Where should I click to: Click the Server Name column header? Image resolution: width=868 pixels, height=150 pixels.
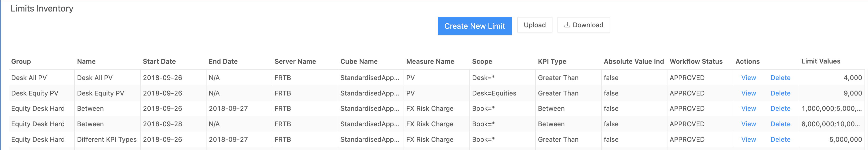click(295, 61)
